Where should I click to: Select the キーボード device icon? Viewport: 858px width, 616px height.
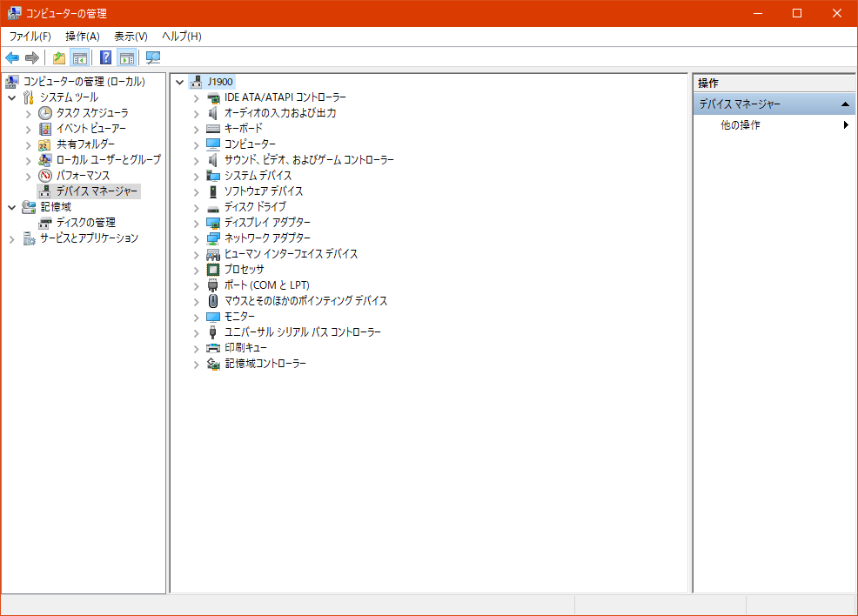213,129
